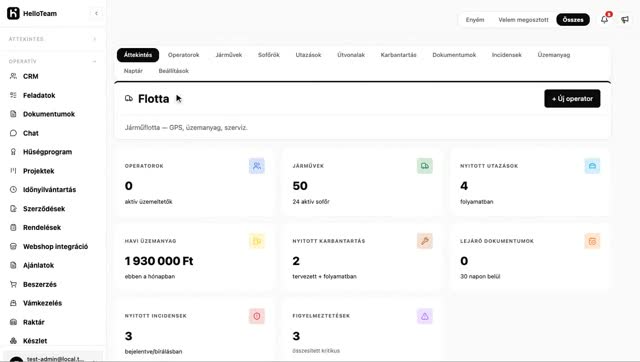Open Ajánlatok in the sidebar

coord(53,265)
